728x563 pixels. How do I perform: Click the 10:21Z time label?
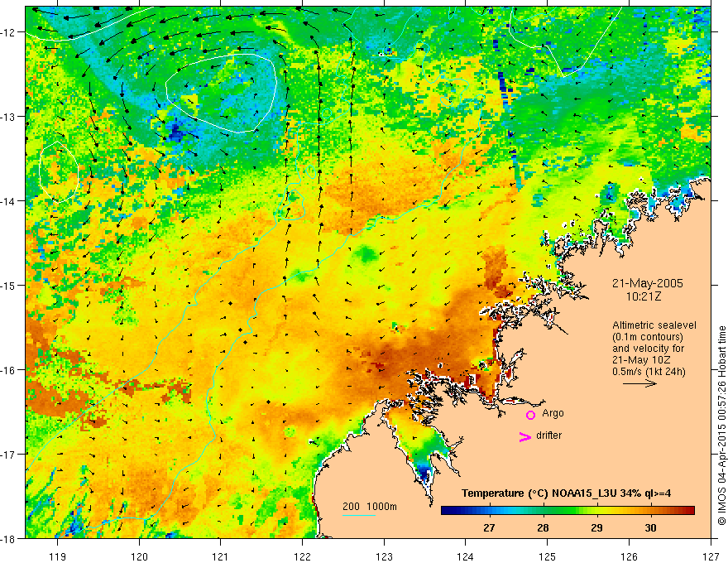tap(643, 296)
